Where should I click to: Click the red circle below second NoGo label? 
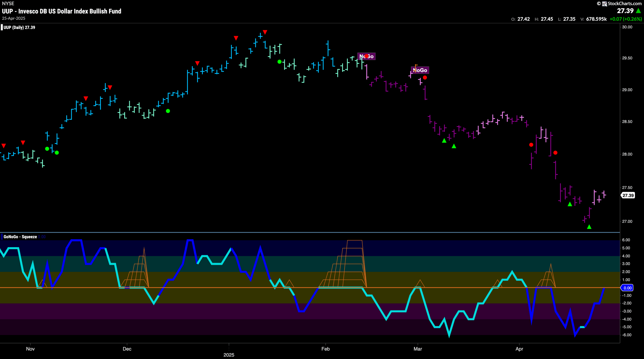(x=425, y=77)
